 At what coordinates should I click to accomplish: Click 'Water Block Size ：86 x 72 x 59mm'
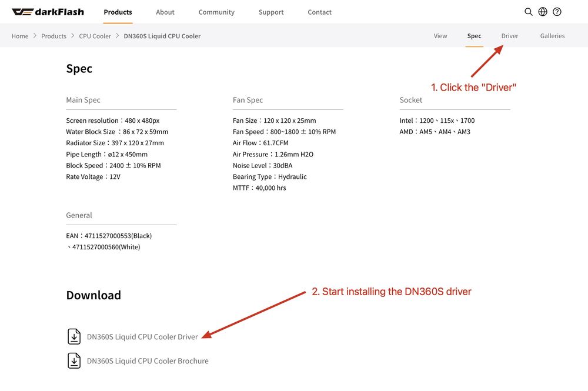(x=117, y=132)
